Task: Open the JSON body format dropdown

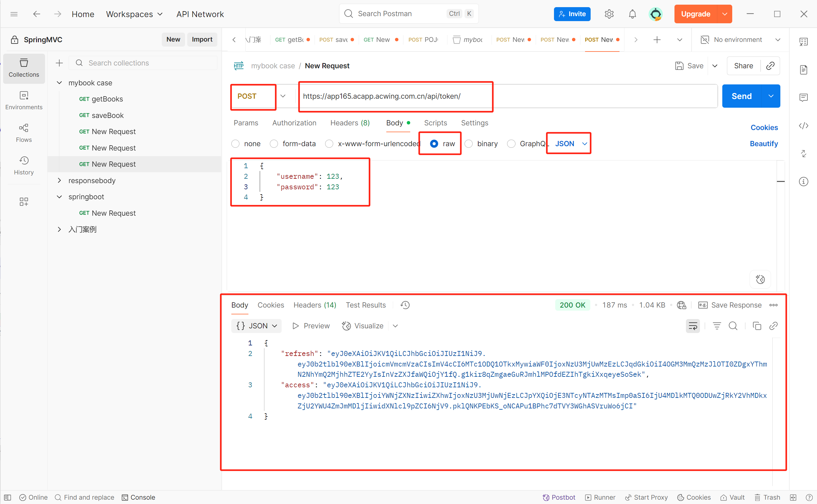Action: click(x=571, y=144)
